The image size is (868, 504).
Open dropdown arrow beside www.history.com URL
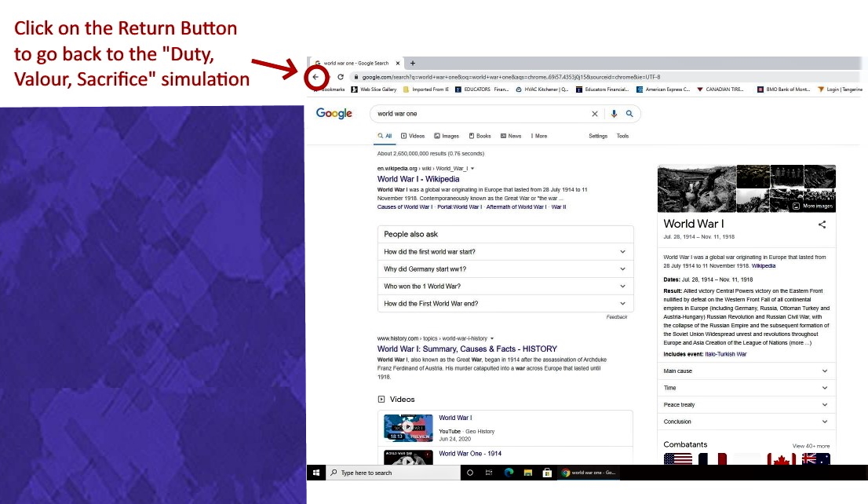[491, 338]
